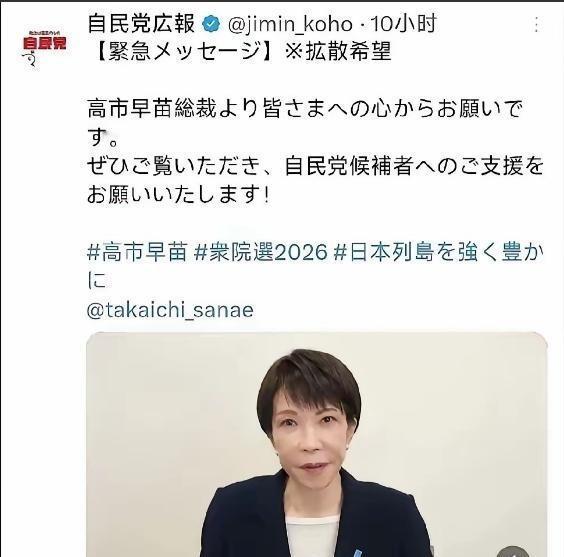
Task: Play the embedded video thumbnail
Action: coord(317,444)
